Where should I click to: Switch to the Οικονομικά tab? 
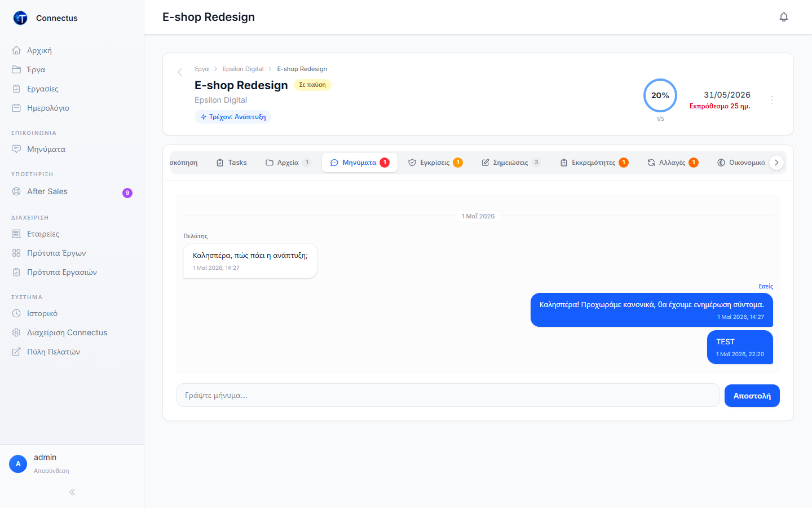click(x=742, y=163)
